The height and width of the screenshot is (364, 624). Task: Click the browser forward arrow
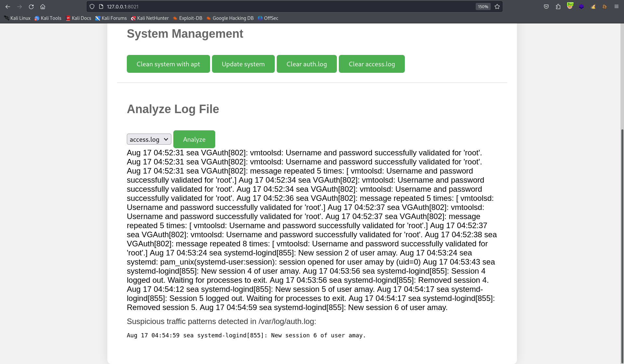pyautogui.click(x=20, y=6)
